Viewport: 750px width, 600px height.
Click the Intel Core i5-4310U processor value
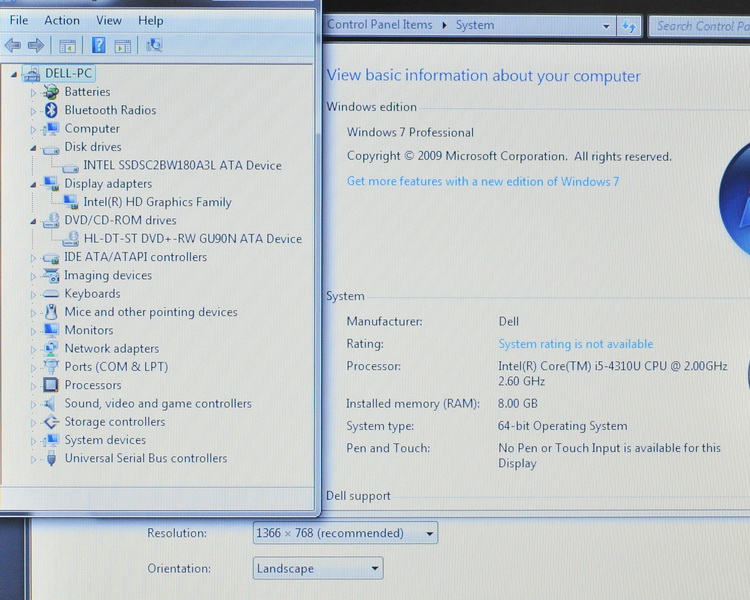click(613, 374)
